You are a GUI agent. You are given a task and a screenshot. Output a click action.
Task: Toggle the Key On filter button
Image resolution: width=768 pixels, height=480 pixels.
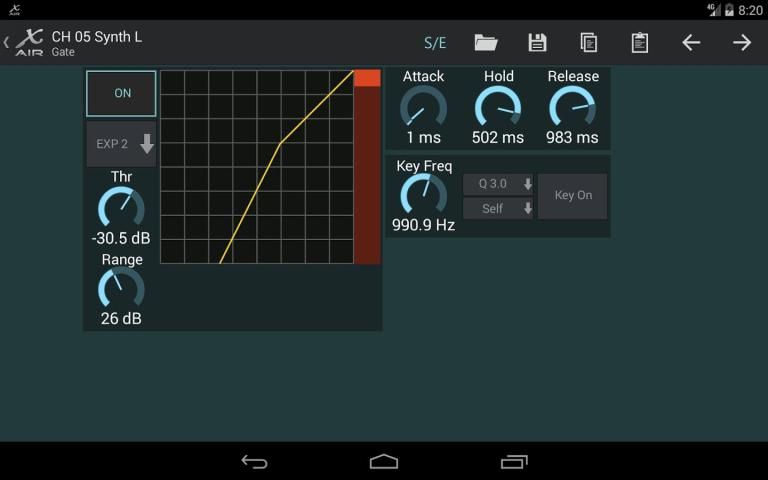click(x=572, y=196)
